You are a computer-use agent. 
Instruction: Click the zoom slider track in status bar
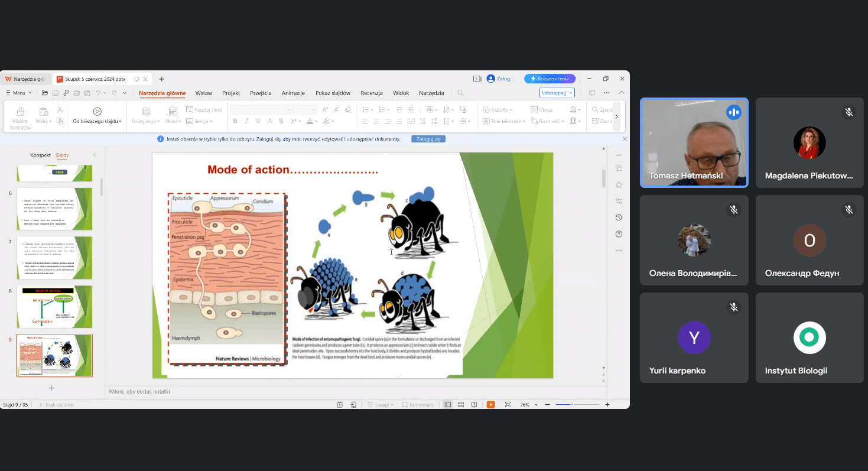pyautogui.click(x=577, y=405)
